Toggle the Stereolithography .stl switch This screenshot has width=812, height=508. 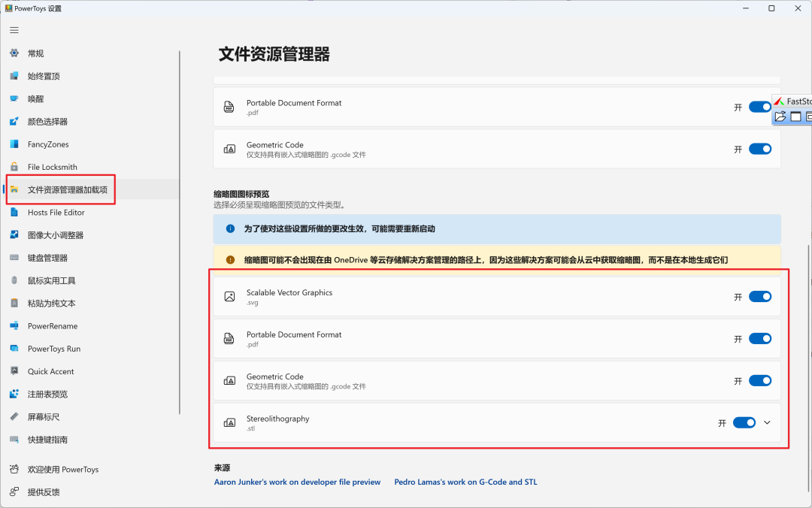[x=744, y=422]
